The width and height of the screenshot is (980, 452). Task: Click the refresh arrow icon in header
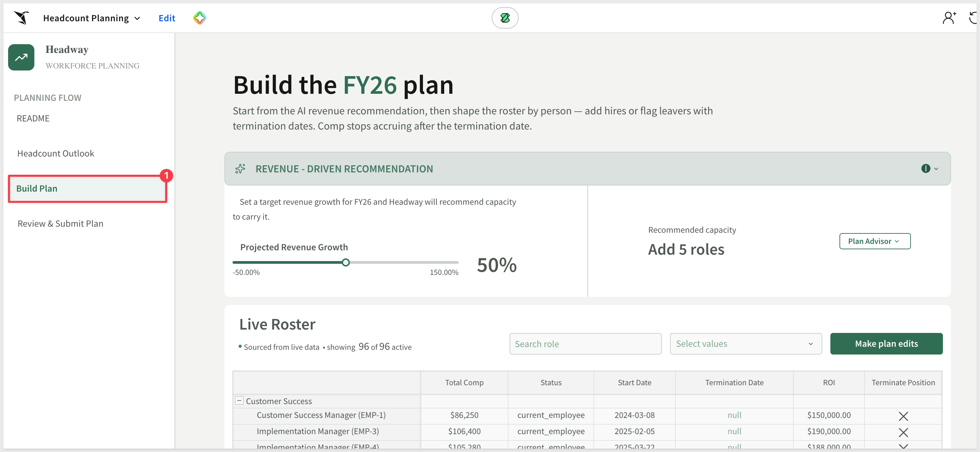[x=973, y=18]
